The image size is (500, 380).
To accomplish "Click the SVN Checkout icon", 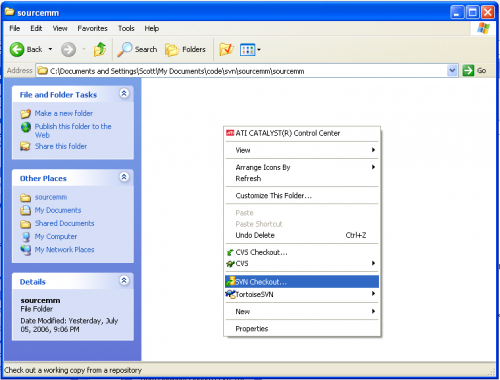I will [x=230, y=281].
